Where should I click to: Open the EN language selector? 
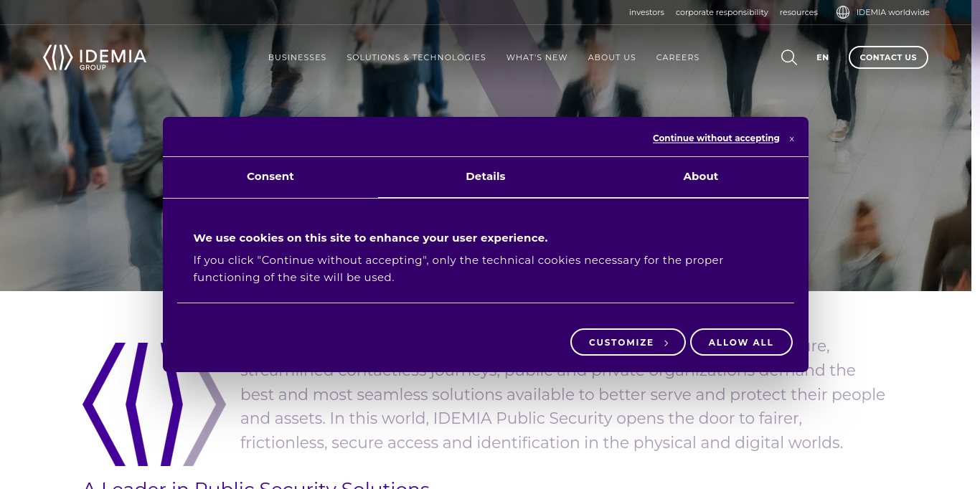822,57
